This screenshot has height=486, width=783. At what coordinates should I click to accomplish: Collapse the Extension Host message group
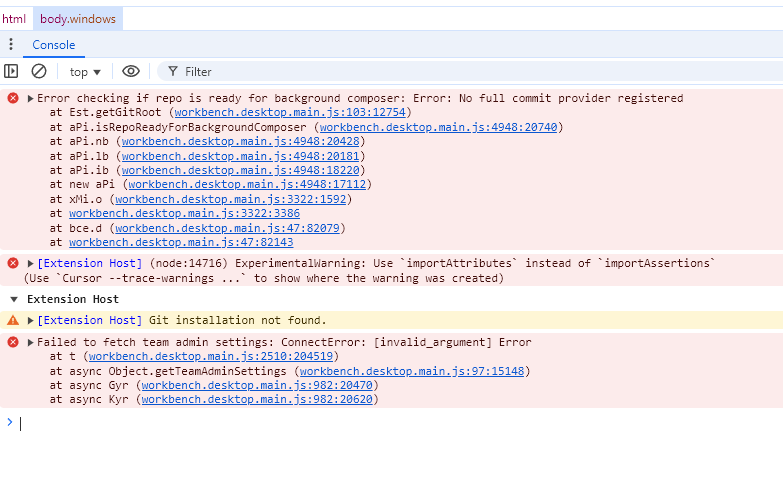pyautogui.click(x=14, y=299)
